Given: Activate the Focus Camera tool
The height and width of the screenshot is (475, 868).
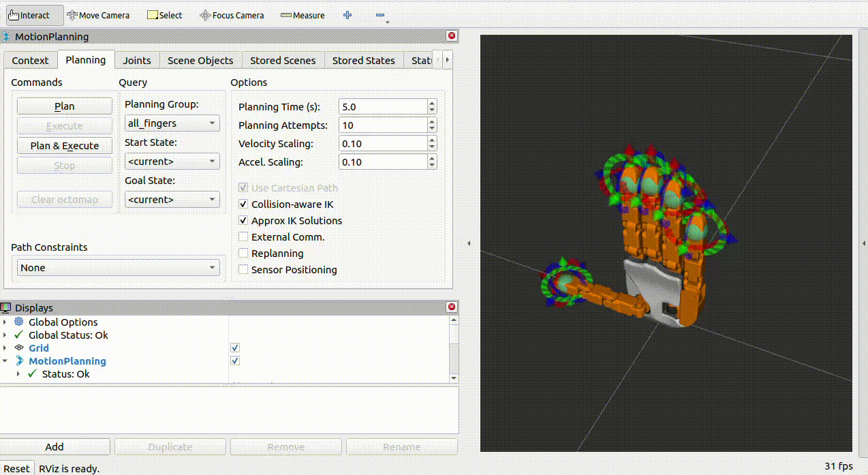Looking at the screenshot, I should pos(232,15).
